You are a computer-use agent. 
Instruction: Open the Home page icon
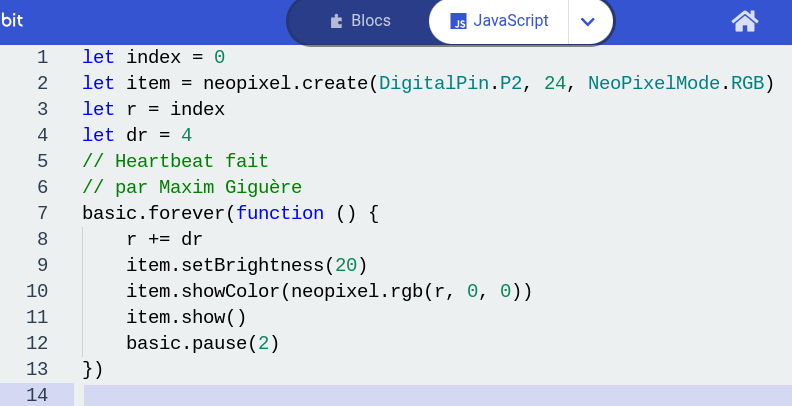pyautogui.click(x=745, y=21)
